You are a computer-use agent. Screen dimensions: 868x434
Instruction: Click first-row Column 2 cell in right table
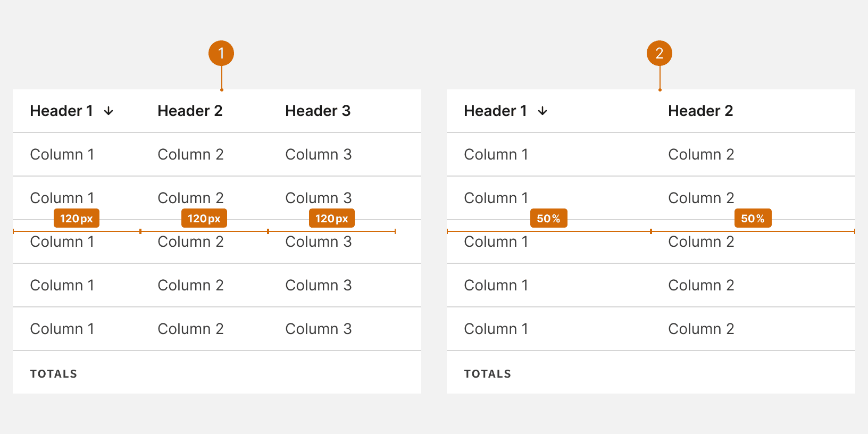click(700, 154)
